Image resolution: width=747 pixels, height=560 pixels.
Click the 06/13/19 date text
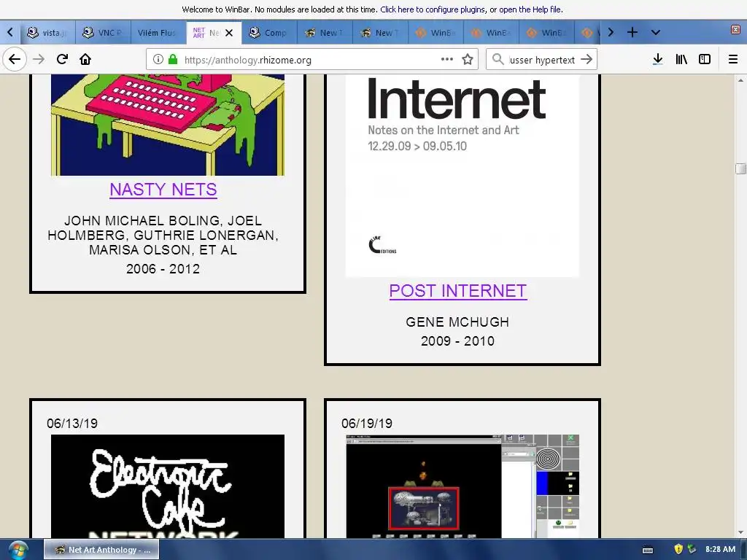(72, 424)
